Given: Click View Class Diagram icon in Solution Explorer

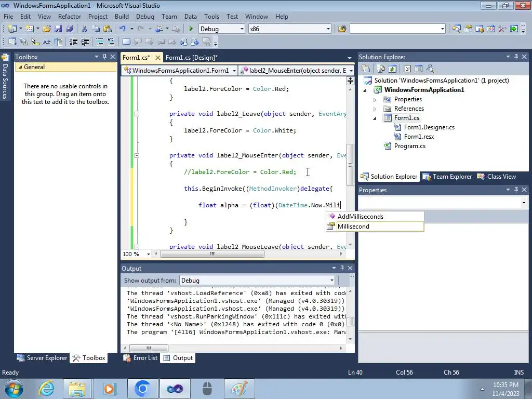Looking at the screenshot, I should coord(430,69).
